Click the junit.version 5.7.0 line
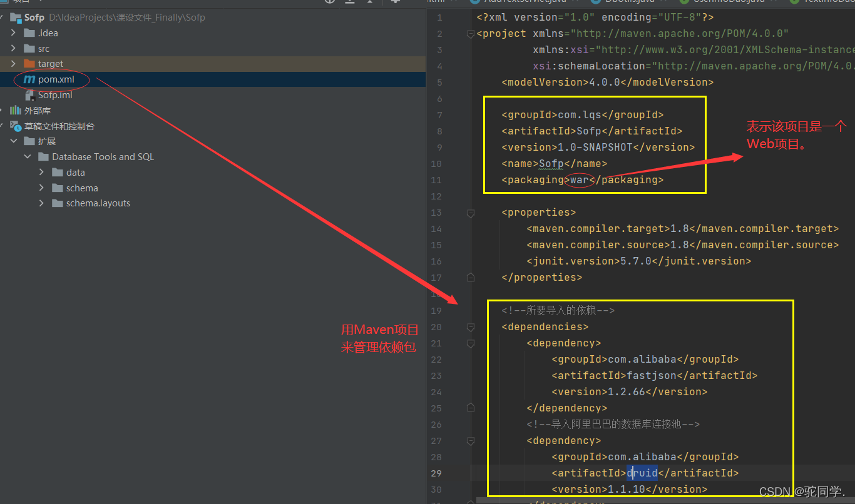This screenshot has height=504, width=855. coord(638,261)
